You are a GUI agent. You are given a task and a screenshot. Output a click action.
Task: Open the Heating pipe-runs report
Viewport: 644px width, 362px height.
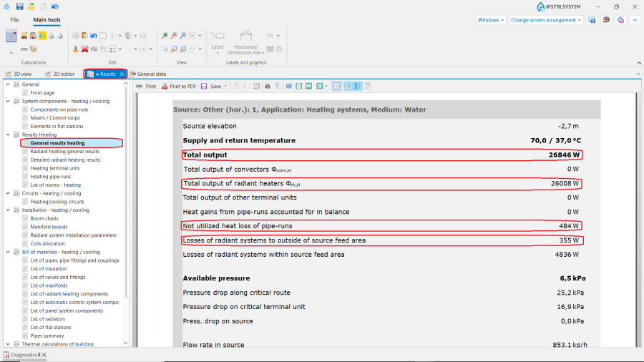click(51, 177)
